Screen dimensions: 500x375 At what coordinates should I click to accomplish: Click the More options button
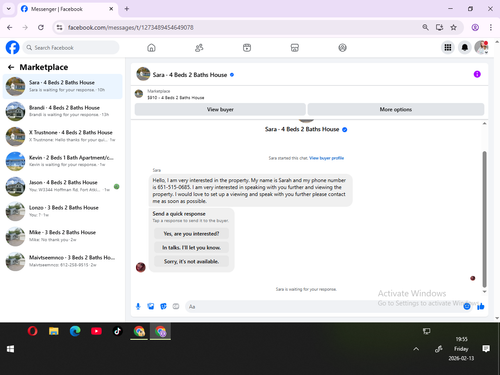coord(396,109)
